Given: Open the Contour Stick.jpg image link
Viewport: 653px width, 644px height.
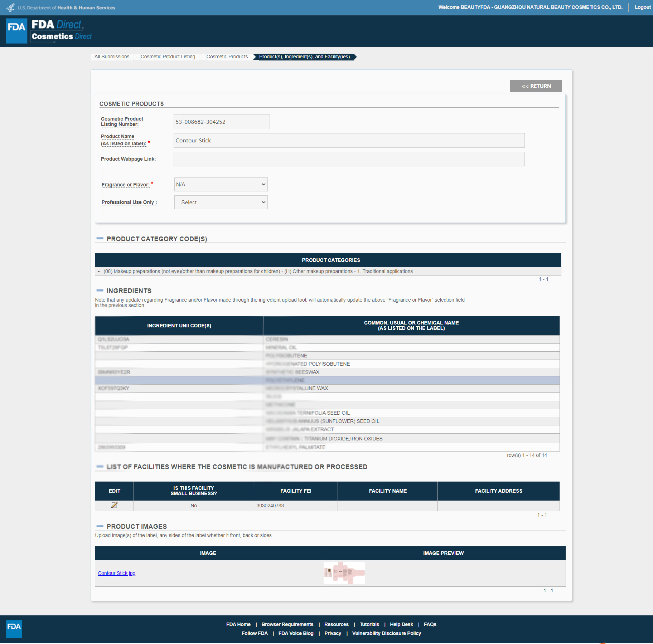Looking at the screenshot, I should 117,573.
